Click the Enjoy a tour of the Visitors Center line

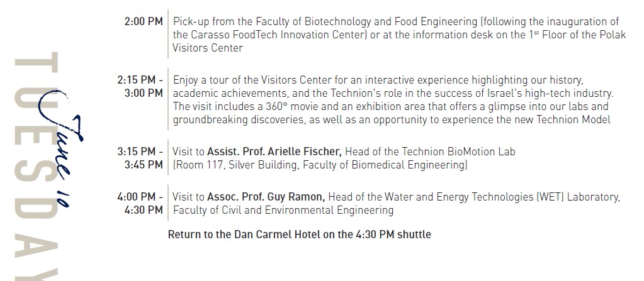coord(378,80)
